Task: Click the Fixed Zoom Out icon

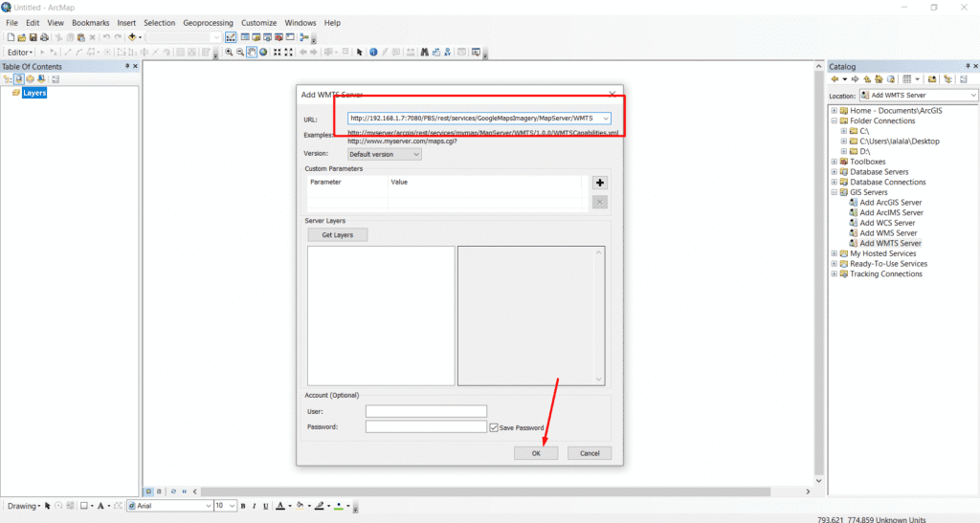Action: click(x=288, y=53)
